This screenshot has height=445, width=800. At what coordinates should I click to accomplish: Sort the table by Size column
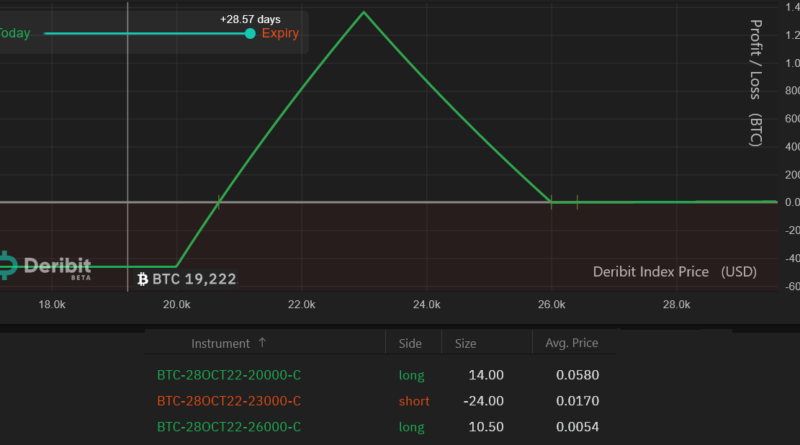coord(466,343)
